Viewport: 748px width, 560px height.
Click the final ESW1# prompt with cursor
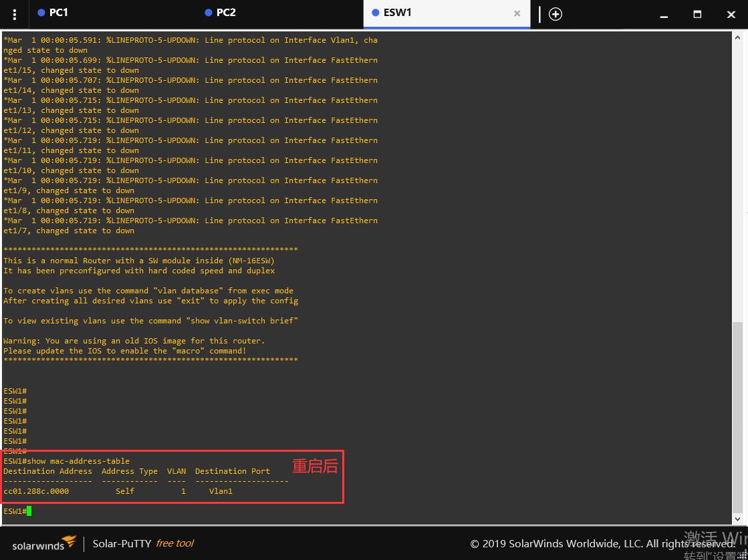[17, 511]
